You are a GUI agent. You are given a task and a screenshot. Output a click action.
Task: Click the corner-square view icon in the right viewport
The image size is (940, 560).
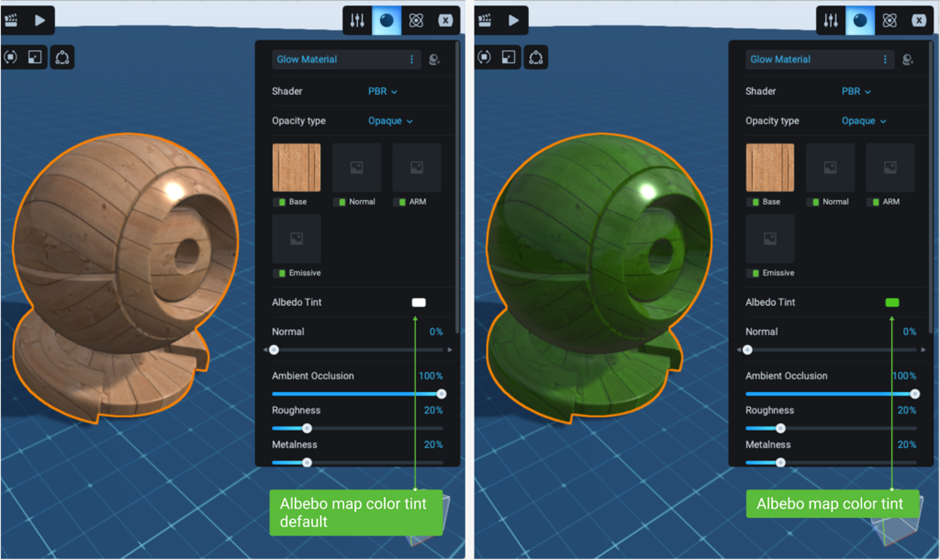[509, 58]
